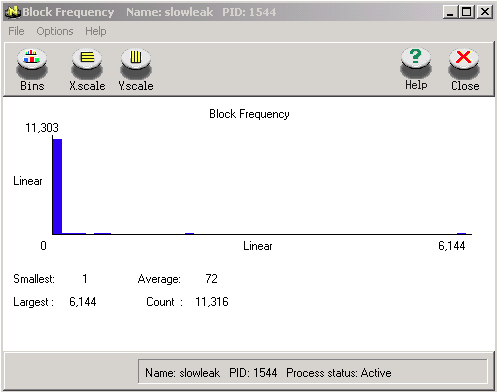Click the Largest label
The height and width of the screenshot is (392, 497).
33,302
